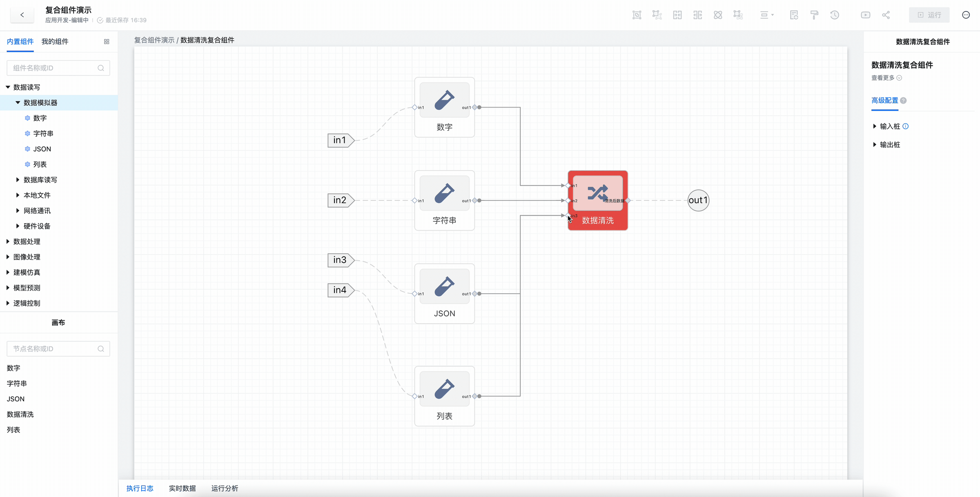Select the JSON item under 数据模拟器
Viewport: 980px width, 497px height.
coord(42,149)
